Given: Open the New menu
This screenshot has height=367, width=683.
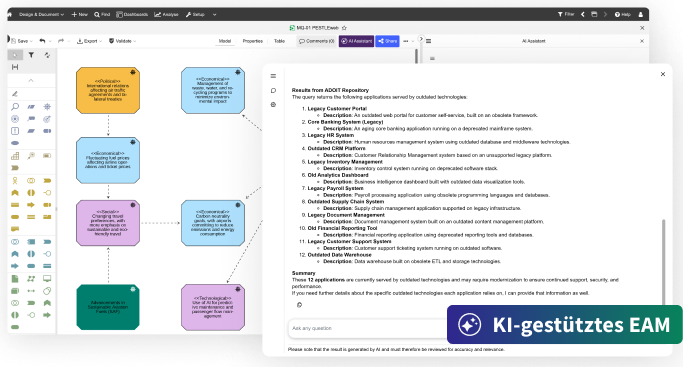Looking at the screenshot, I should [79, 14].
